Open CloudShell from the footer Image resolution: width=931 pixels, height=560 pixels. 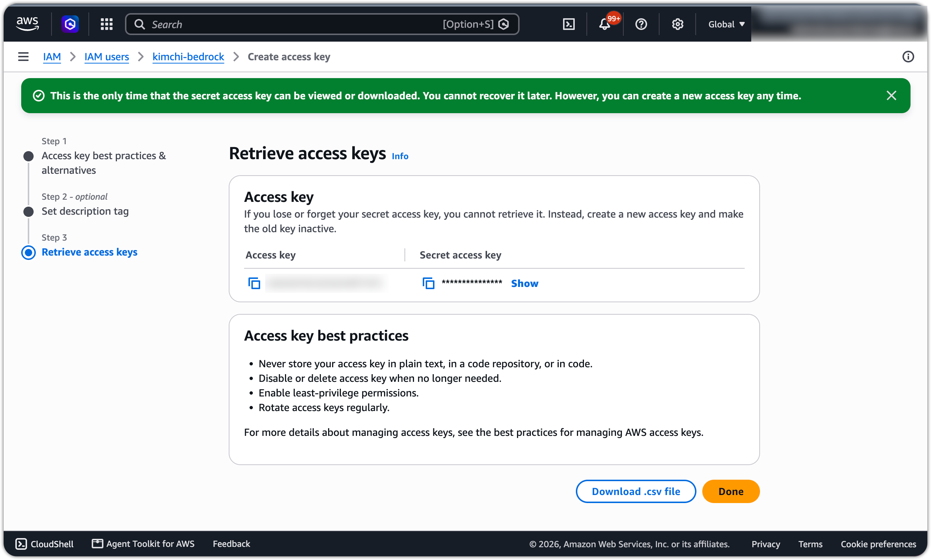click(45, 544)
